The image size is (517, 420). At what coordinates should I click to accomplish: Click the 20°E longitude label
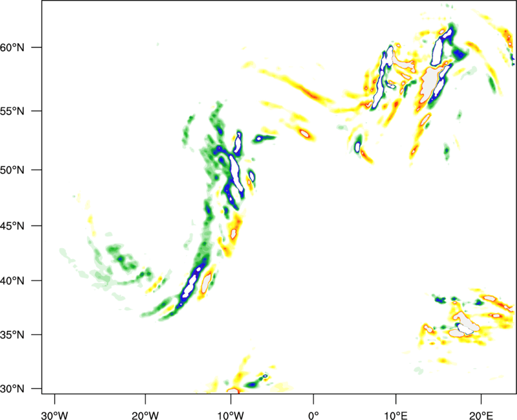tap(481, 415)
